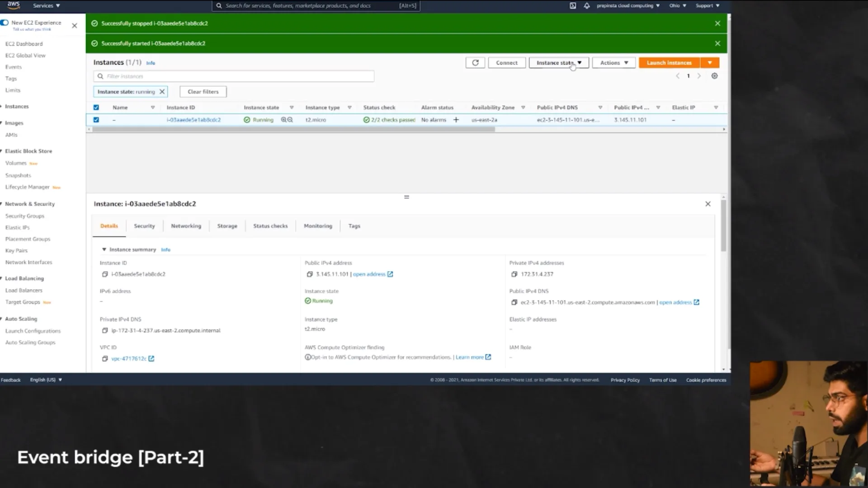Collapse the Instance summary section
This screenshot has height=488, width=868.
point(104,249)
